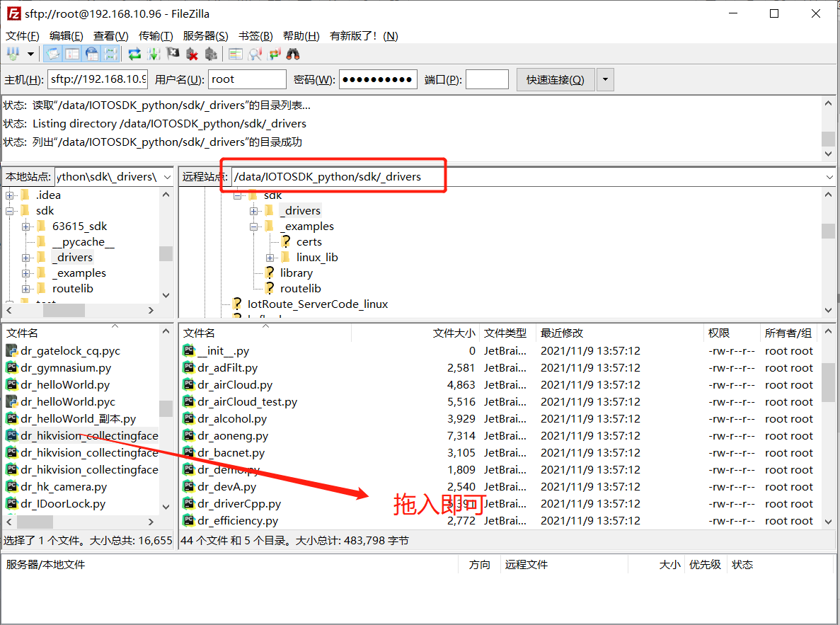Toggle remote directory tree view
This screenshot has height=625, width=840.
point(92,54)
